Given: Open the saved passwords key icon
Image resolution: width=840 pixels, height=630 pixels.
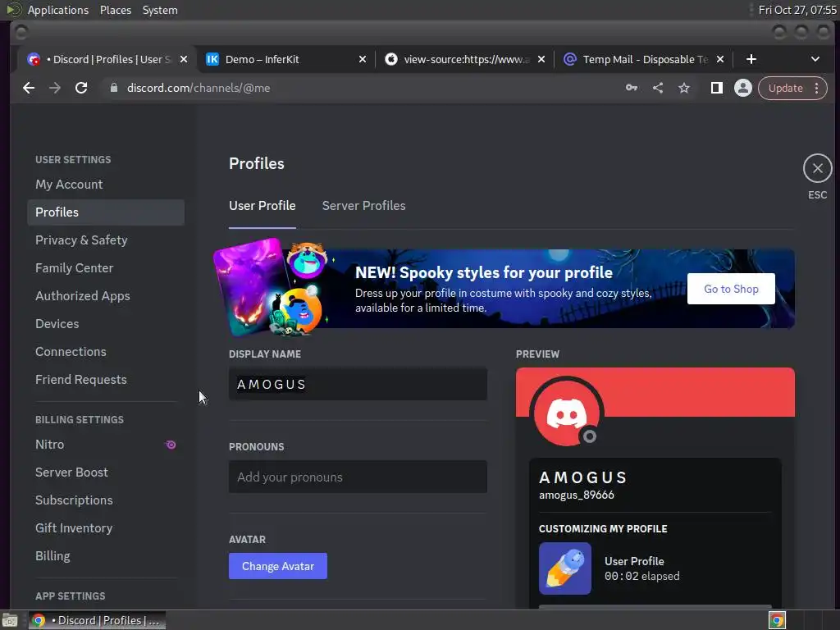Looking at the screenshot, I should point(632,88).
